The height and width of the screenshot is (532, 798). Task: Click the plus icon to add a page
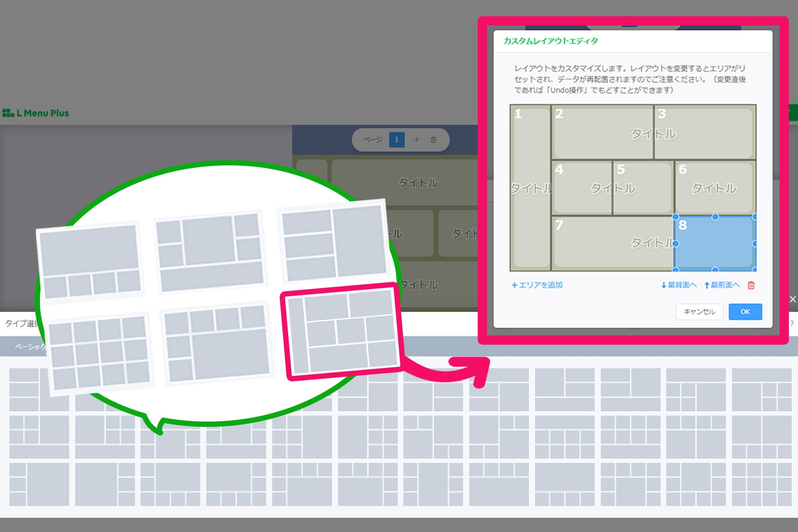click(x=417, y=140)
